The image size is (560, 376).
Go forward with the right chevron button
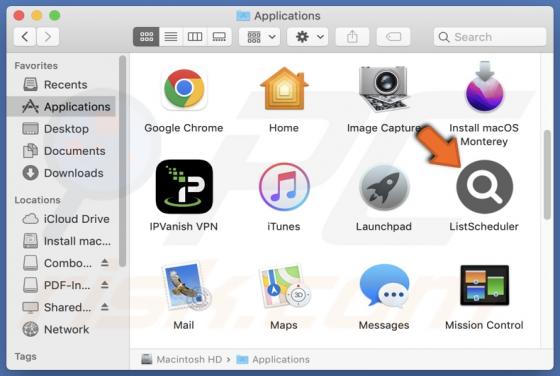[x=48, y=37]
